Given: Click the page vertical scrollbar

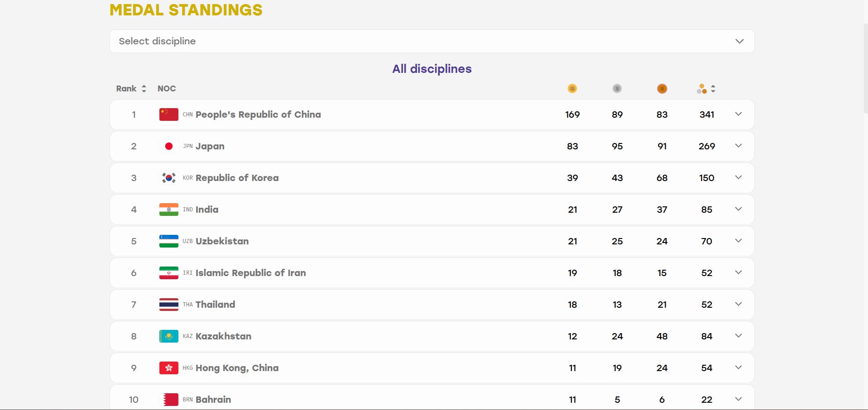Looking at the screenshot, I should click(x=866, y=68).
